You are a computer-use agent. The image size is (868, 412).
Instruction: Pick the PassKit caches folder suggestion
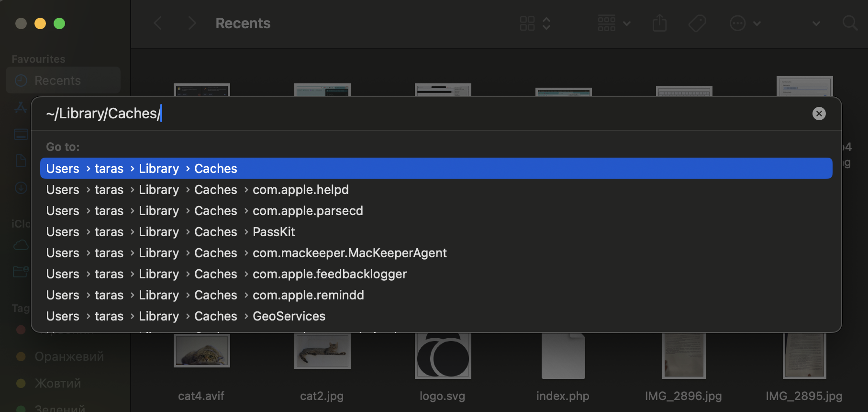pos(436,232)
